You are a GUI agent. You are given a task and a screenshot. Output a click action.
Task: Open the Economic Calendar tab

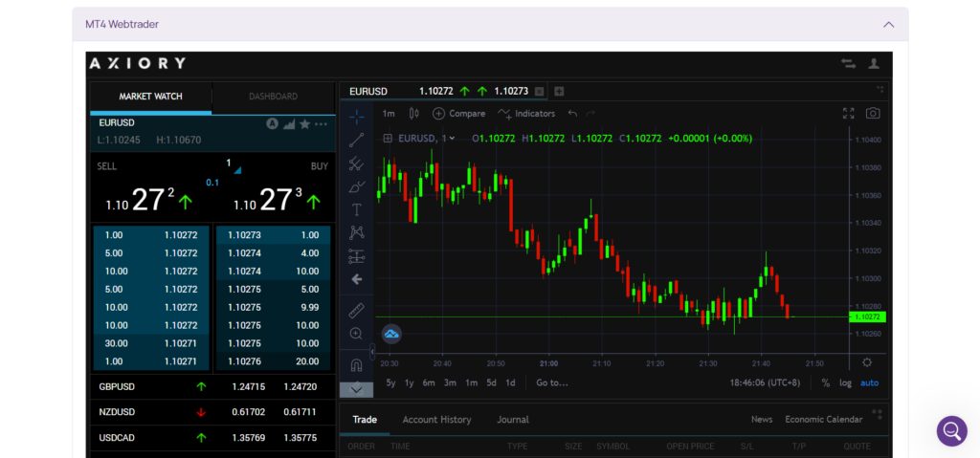pyautogui.click(x=824, y=419)
